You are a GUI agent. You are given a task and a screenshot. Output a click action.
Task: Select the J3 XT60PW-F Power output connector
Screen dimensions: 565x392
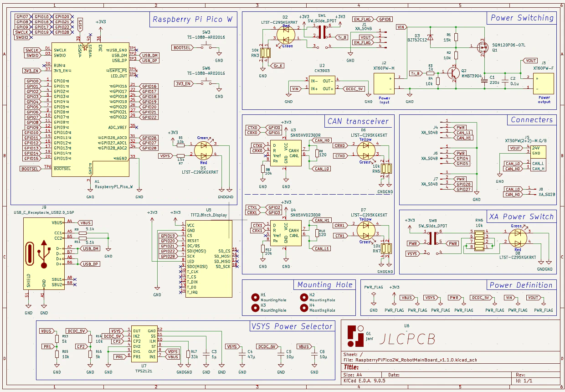point(544,83)
